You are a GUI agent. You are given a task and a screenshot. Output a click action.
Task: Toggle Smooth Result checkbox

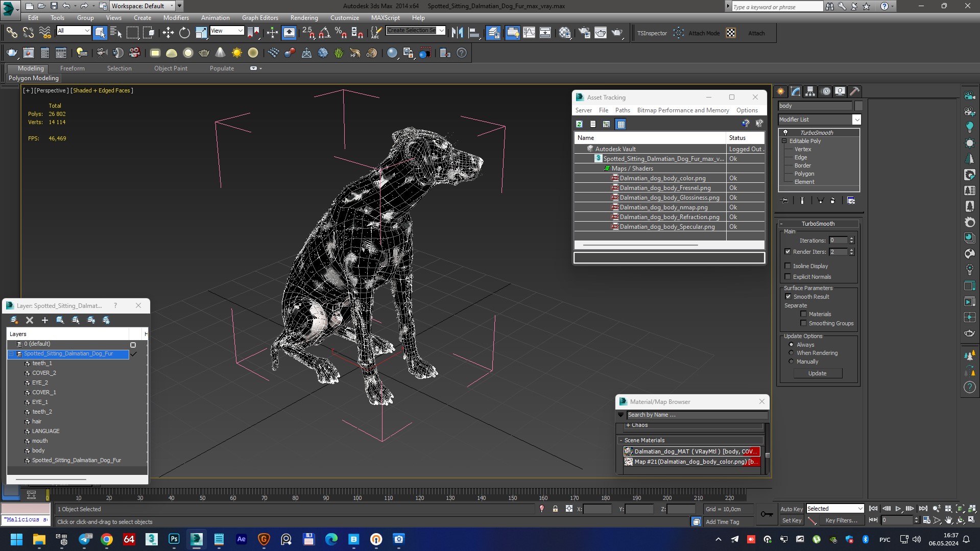point(787,297)
